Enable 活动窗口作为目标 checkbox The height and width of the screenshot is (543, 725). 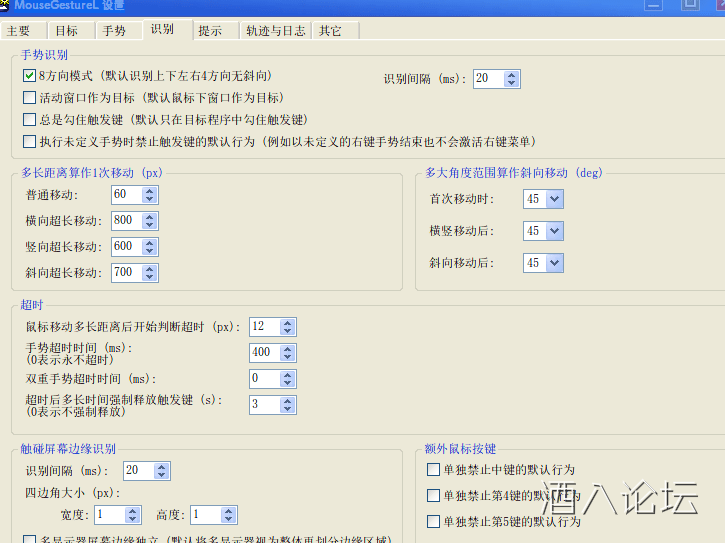(30, 98)
